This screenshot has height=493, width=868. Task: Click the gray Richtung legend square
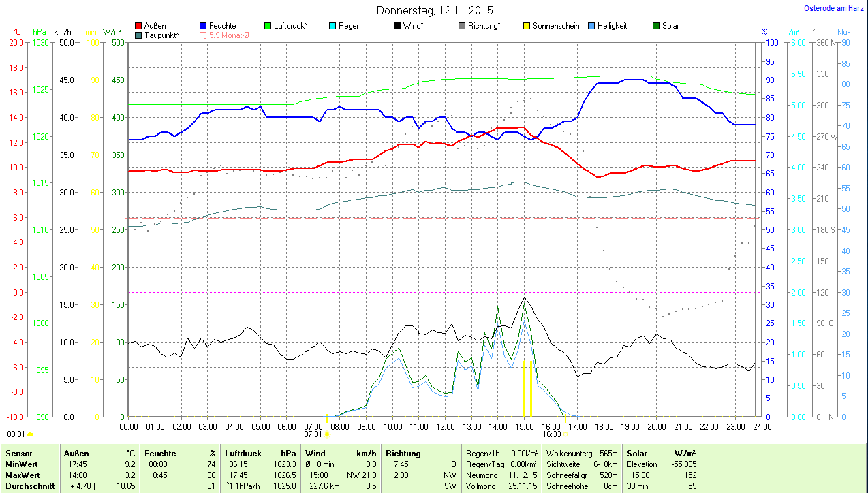click(462, 26)
